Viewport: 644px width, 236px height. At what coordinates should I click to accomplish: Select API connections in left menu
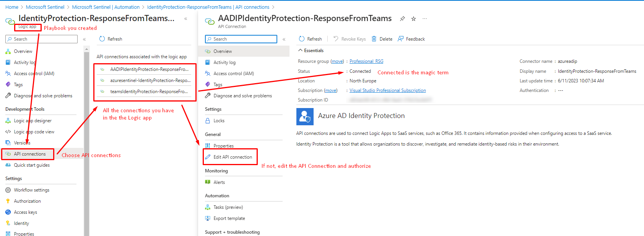[30, 154]
